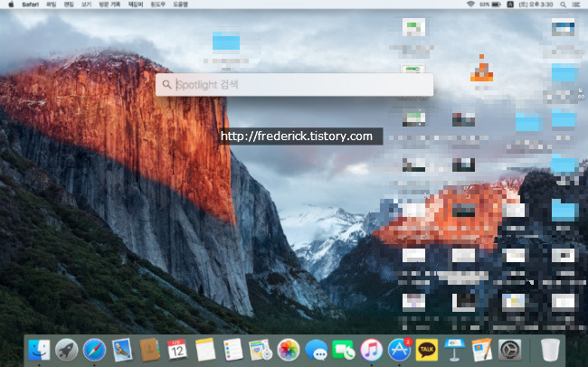Open iTunes music note icon
Screen dimensions: 588x367
tap(371, 350)
